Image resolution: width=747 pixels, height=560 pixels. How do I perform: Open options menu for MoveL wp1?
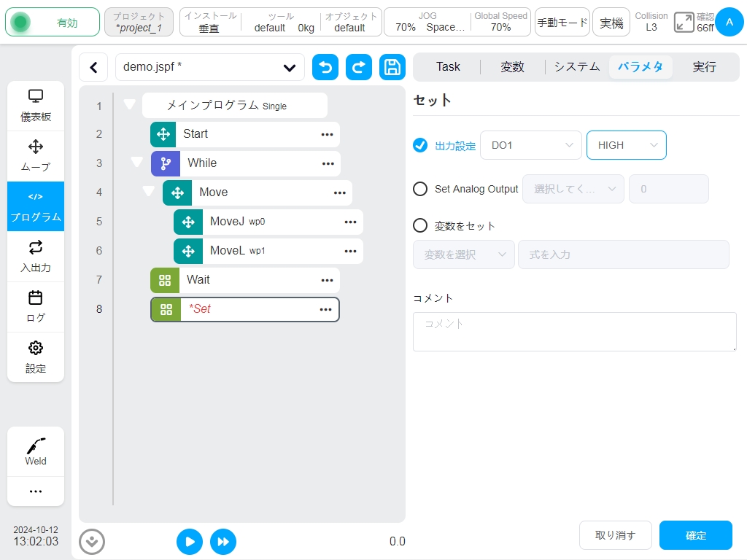tap(351, 251)
